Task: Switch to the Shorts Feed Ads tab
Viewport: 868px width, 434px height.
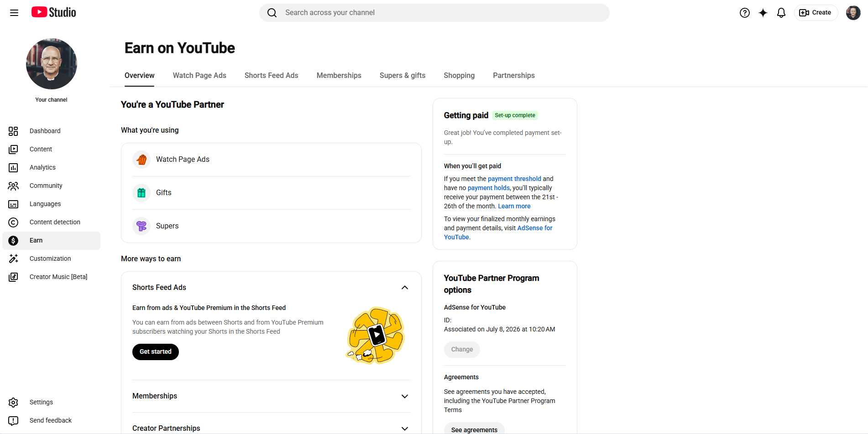Action: pyautogui.click(x=272, y=76)
